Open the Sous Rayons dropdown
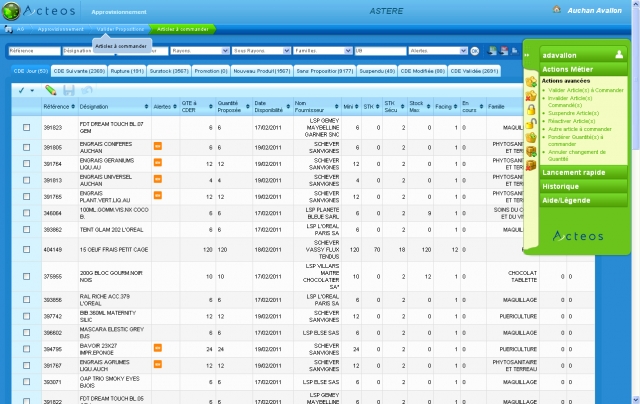The height and width of the screenshot is (404, 640). (x=261, y=51)
